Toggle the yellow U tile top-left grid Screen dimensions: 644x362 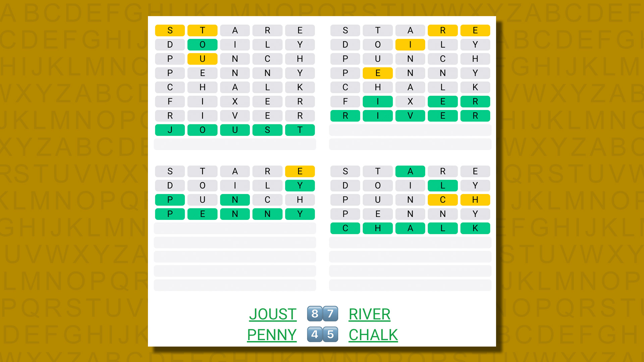click(x=202, y=58)
